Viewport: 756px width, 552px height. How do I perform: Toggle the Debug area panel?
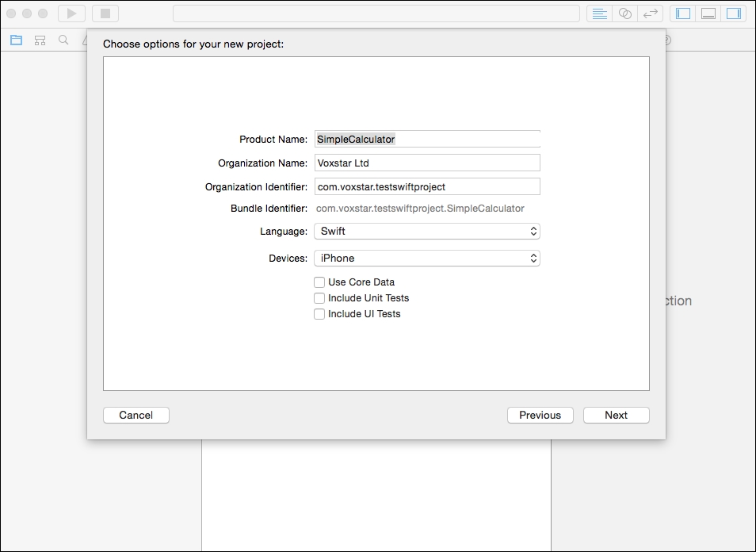708,13
